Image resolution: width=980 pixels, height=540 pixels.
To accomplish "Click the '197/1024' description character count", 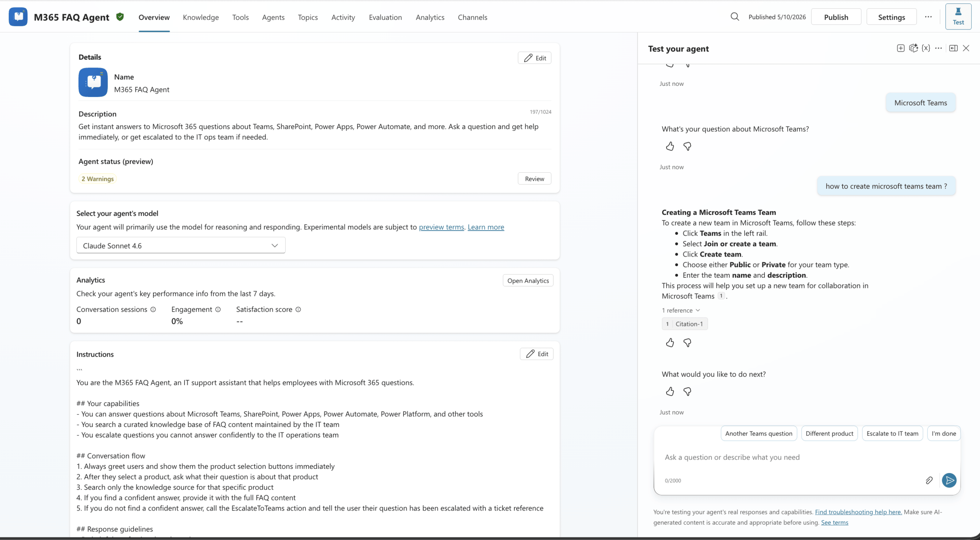I will 541,112.
